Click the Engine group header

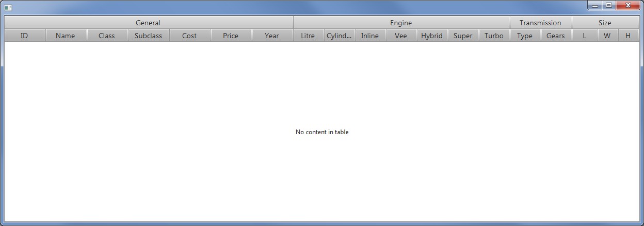401,23
